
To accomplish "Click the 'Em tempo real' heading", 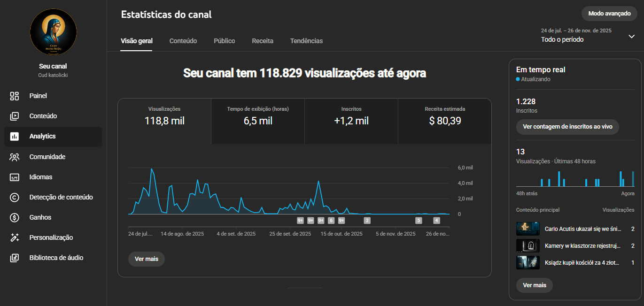I will 541,69.
